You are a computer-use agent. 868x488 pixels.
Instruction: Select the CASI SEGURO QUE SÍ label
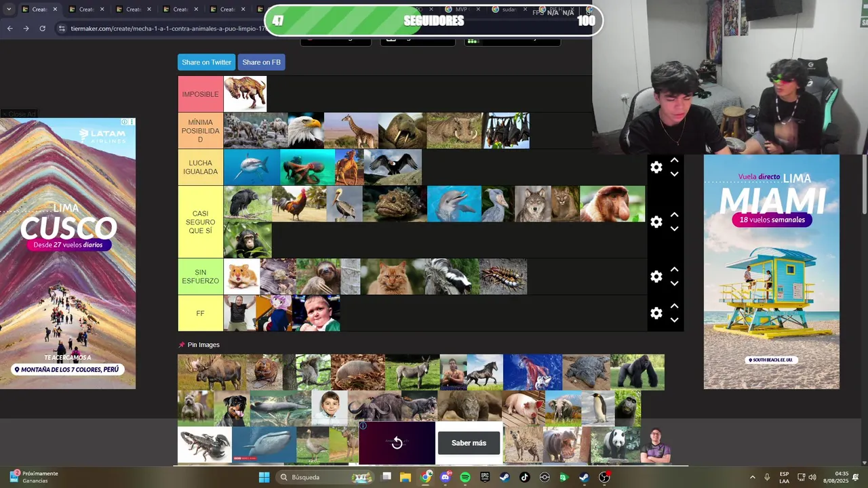201,222
